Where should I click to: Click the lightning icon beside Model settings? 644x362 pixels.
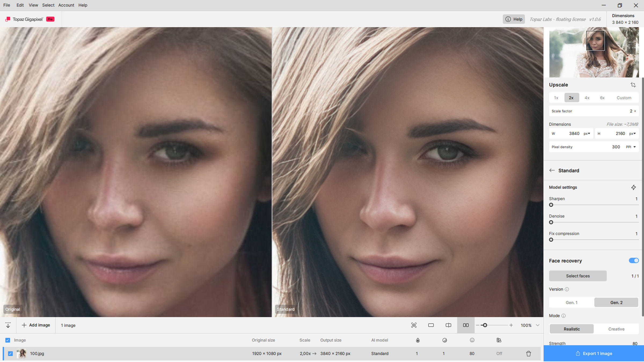tap(634, 187)
